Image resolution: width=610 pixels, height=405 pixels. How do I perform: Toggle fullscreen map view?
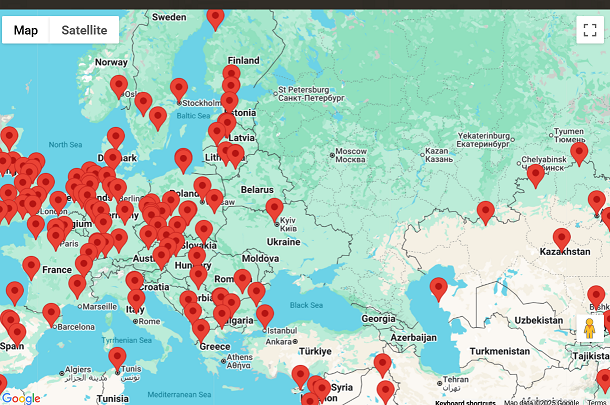click(587, 30)
